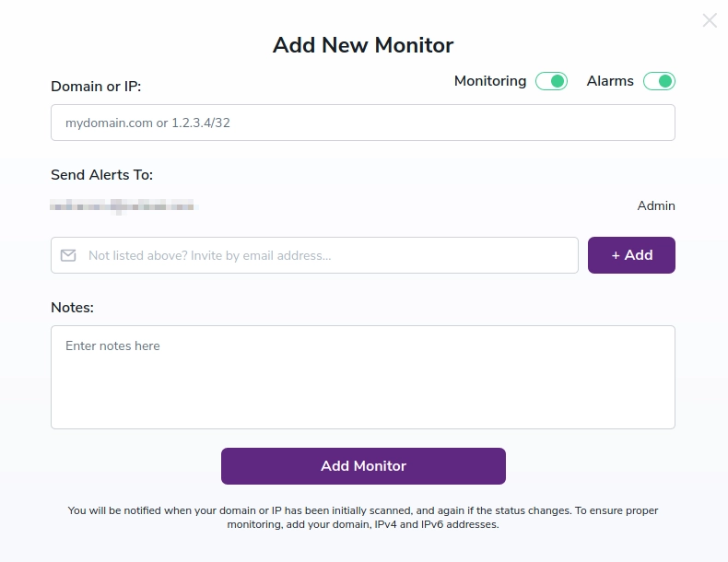Click the plus symbol on the Add button
Image resolution: width=728 pixels, height=562 pixels.
click(x=616, y=255)
